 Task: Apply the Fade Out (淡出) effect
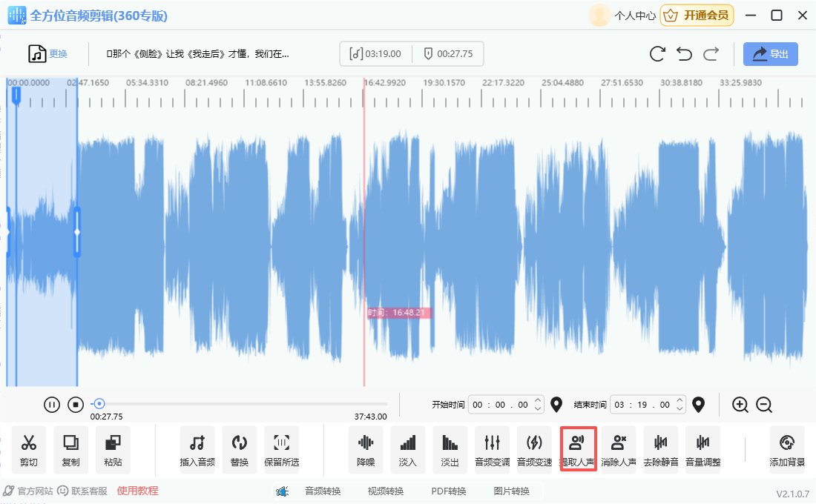coord(450,449)
